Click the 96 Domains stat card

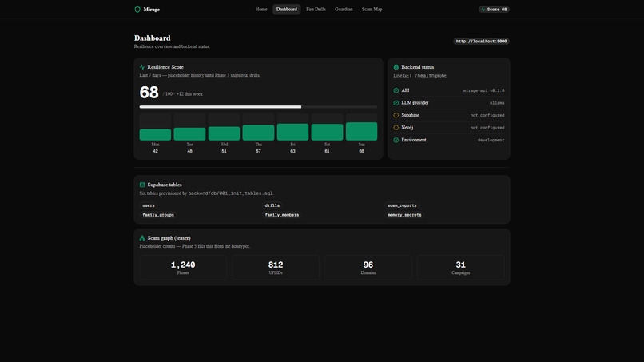[368, 268]
